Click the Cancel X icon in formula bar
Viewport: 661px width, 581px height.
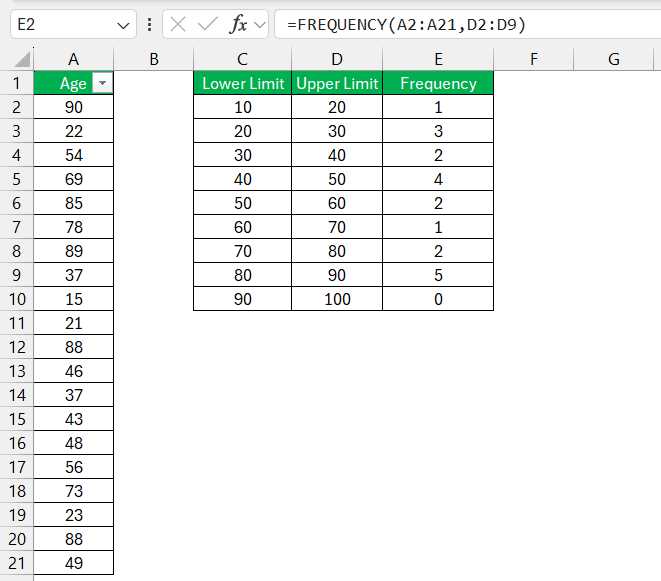click(x=178, y=24)
